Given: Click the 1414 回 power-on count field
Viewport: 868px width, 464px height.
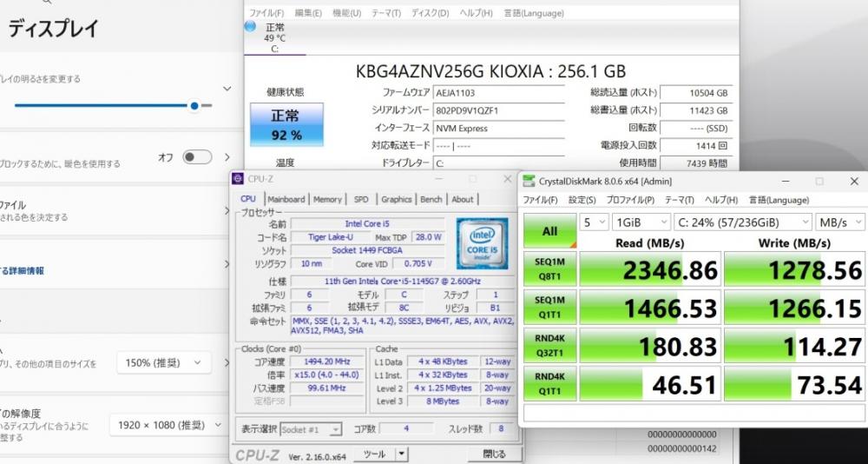Looking at the screenshot, I should click(696, 146).
